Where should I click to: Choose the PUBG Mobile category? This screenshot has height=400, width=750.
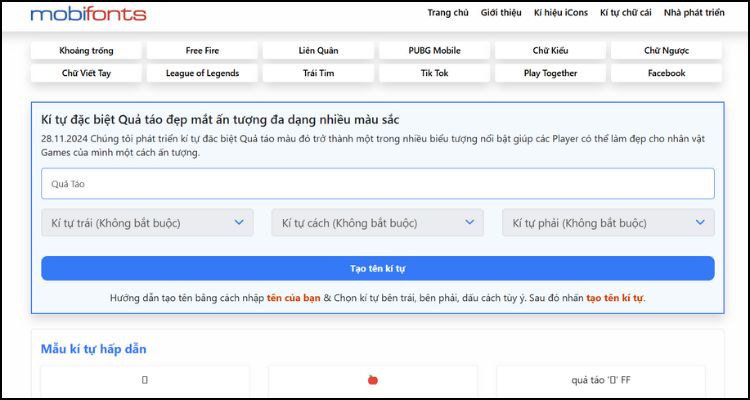(x=434, y=50)
